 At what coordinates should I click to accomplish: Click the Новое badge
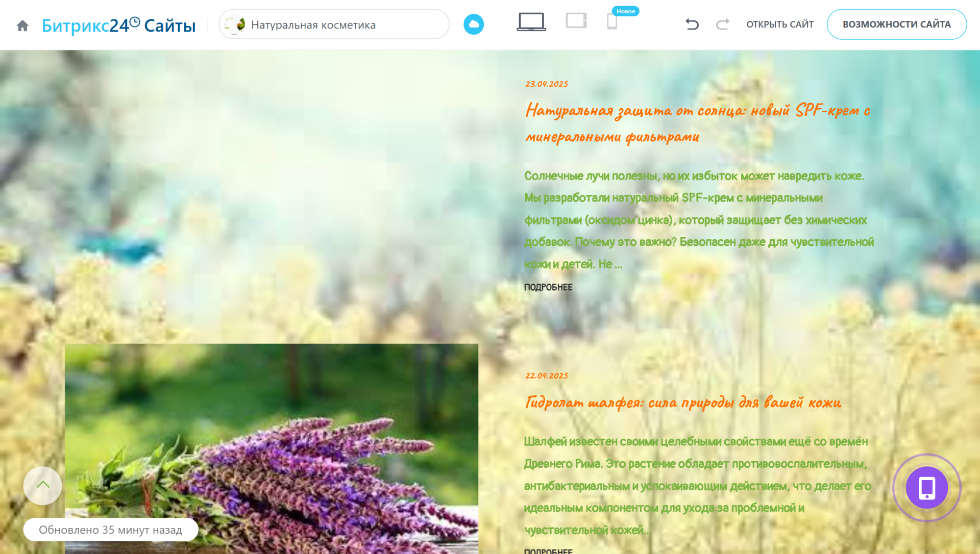tap(625, 11)
